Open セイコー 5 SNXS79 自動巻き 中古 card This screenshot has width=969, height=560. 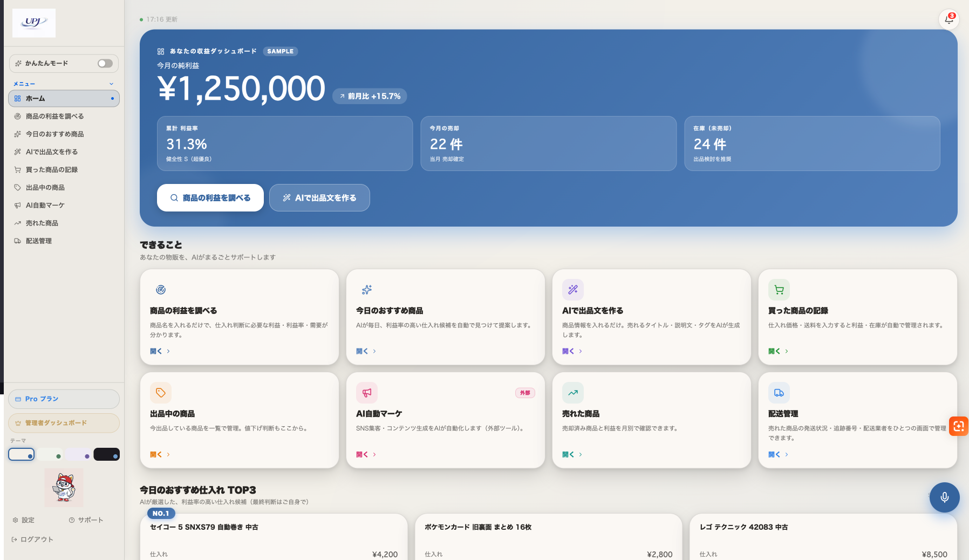pos(274,537)
